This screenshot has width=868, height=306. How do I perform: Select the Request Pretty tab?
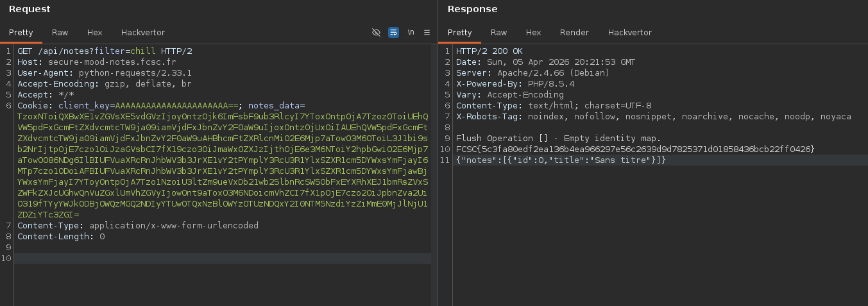point(21,32)
